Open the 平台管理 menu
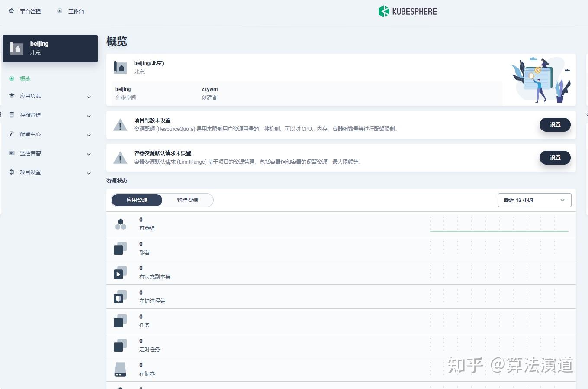588x389 pixels. point(24,11)
